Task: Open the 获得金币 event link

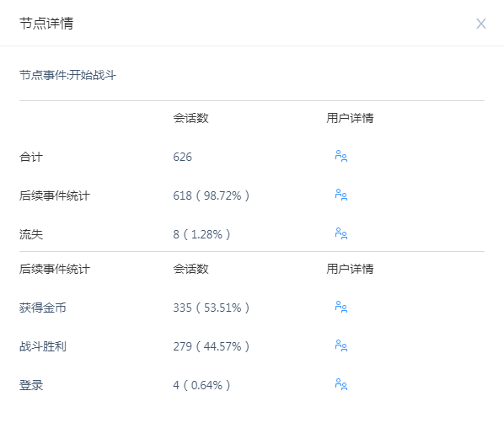Action: point(43,308)
